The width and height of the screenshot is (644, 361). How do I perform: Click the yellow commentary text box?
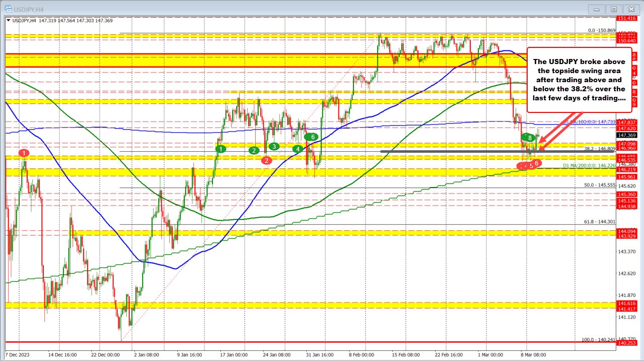click(578, 81)
